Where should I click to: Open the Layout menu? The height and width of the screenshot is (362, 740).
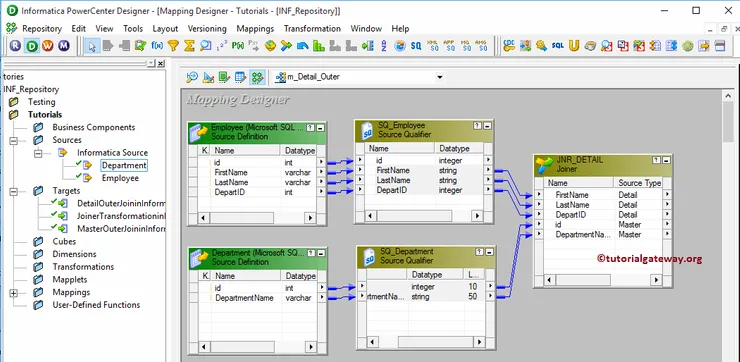165,28
